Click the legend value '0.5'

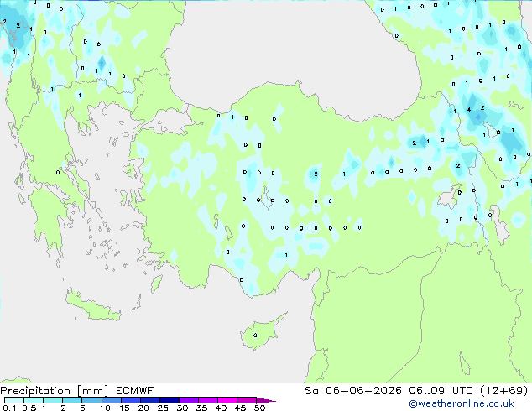coord(29,408)
